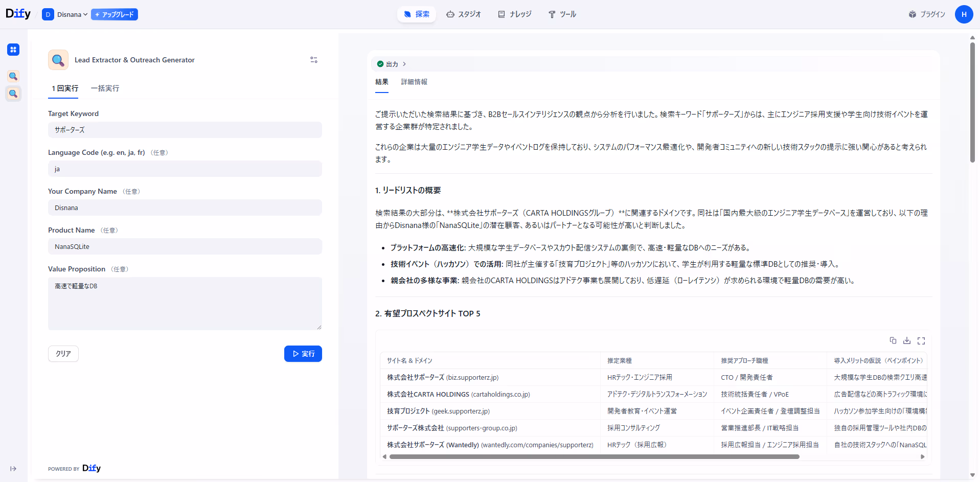Click the biz.supporterz.jp table row cell
Screen dimensions: 980x482
tap(490, 377)
